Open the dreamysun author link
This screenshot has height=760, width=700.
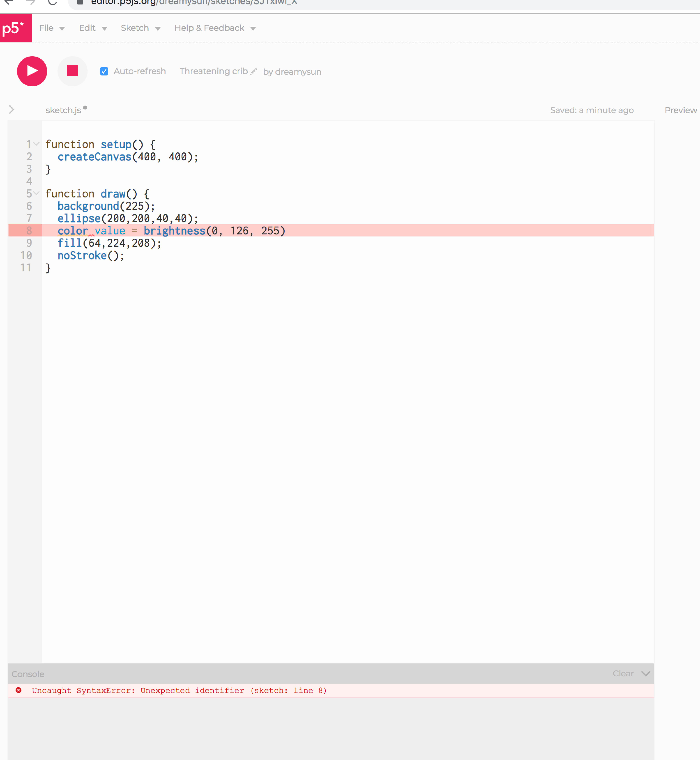[x=298, y=72]
